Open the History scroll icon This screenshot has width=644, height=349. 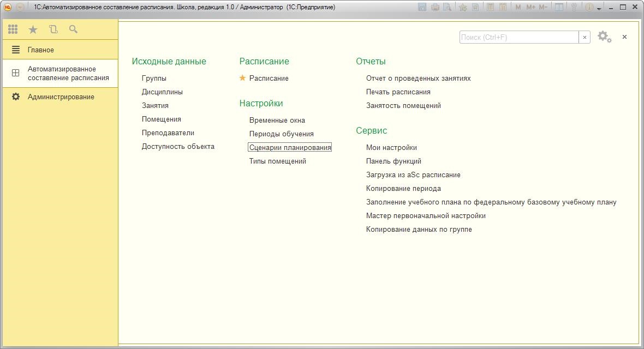pyautogui.click(x=53, y=29)
